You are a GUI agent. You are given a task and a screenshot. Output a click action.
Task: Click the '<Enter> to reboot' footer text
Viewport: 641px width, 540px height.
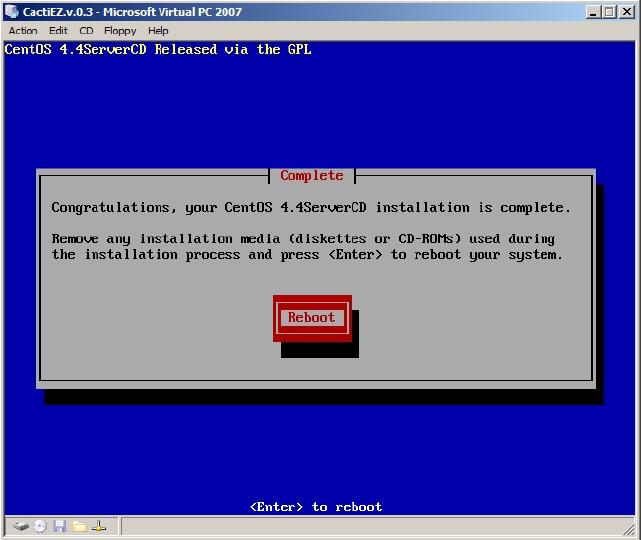316,507
